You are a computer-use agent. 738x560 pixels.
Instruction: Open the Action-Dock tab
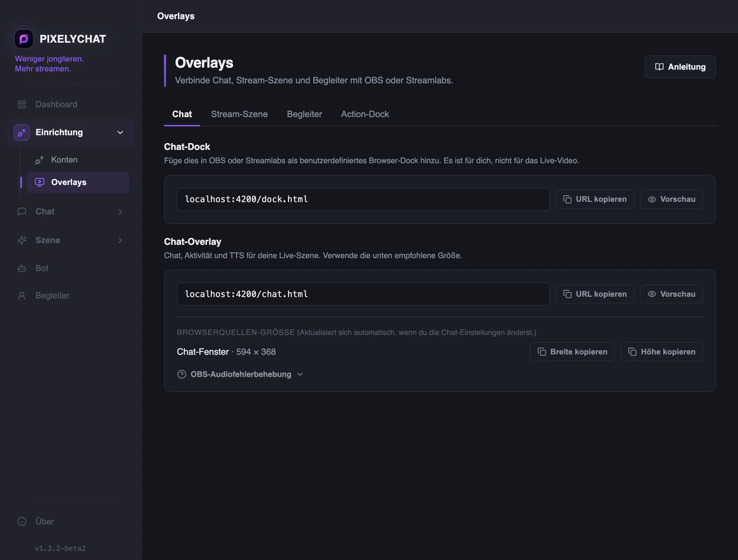point(365,114)
